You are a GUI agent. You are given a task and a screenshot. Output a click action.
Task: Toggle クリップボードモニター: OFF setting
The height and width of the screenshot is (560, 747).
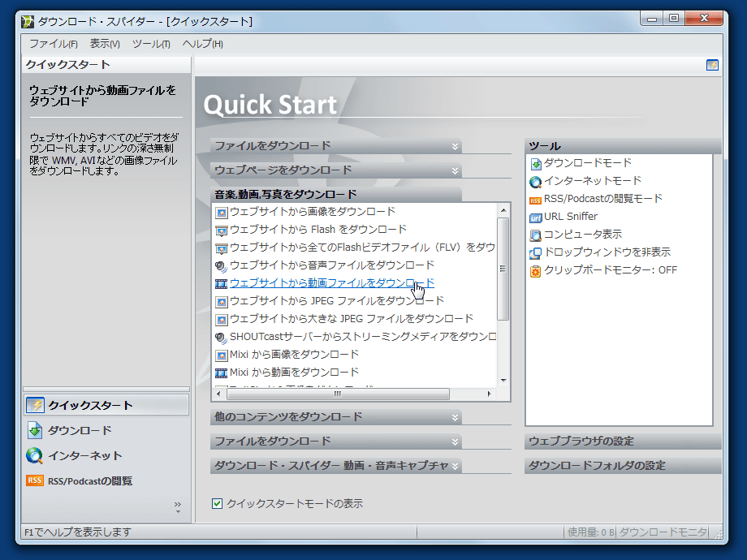tap(611, 270)
